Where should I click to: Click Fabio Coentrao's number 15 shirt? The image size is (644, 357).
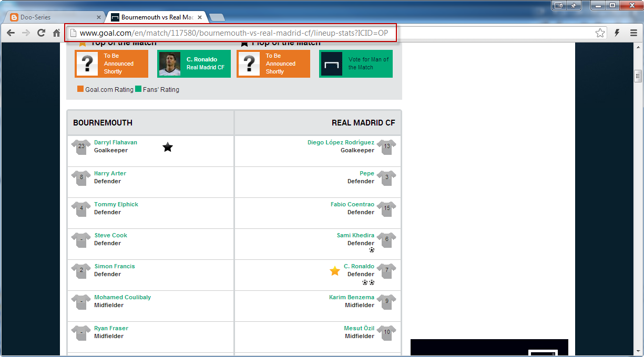387,209
